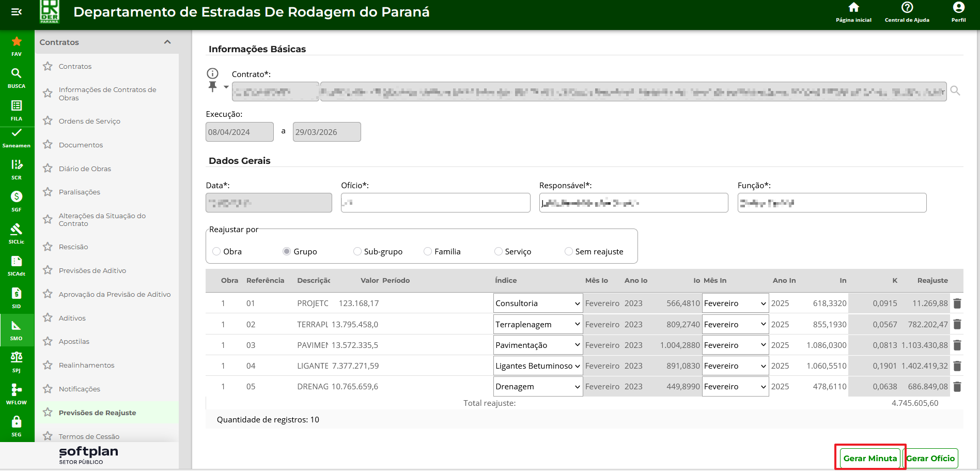Viewport: 980px width, 471px height.
Task: Click into the Ofício input field
Action: pos(435,203)
